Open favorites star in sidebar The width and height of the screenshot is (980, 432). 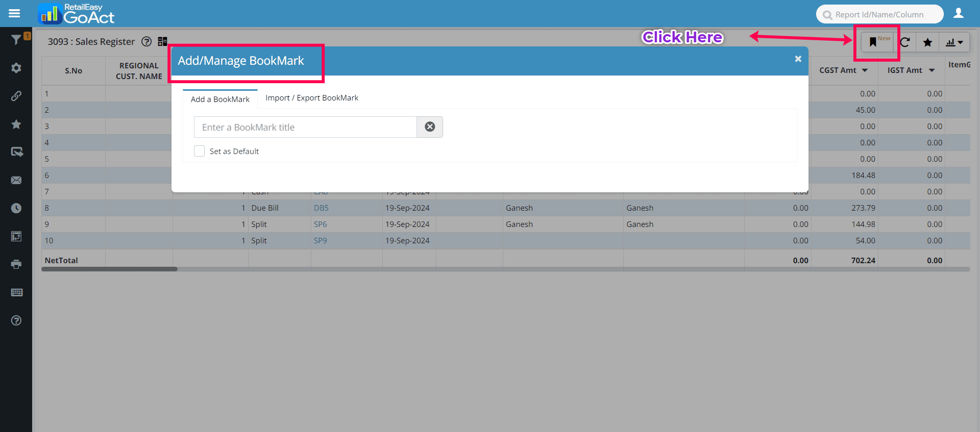[16, 124]
